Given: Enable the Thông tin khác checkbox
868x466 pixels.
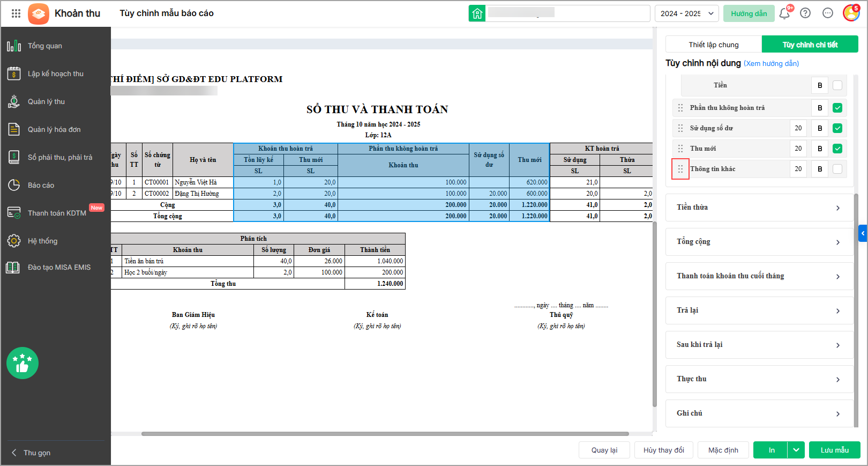Looking at the screenshot, I should (837, 169).
